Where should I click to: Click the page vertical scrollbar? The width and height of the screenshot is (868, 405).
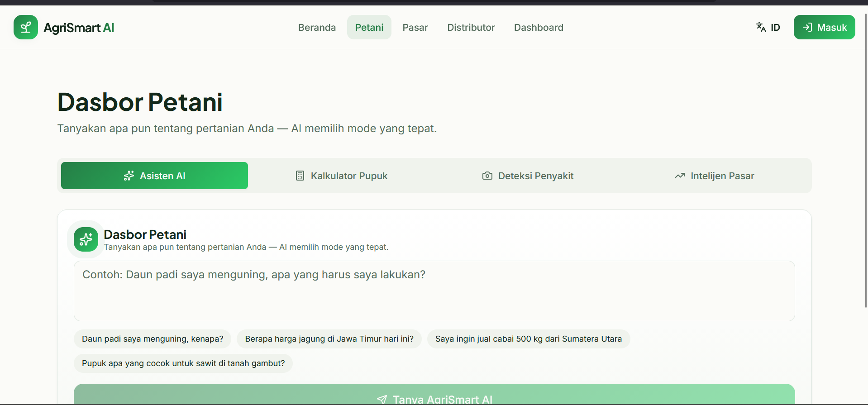[866, 161]
